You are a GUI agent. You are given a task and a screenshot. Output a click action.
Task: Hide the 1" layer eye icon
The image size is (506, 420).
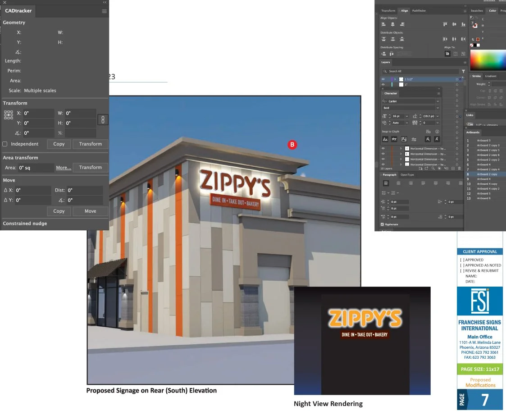(x=383, y=85)
